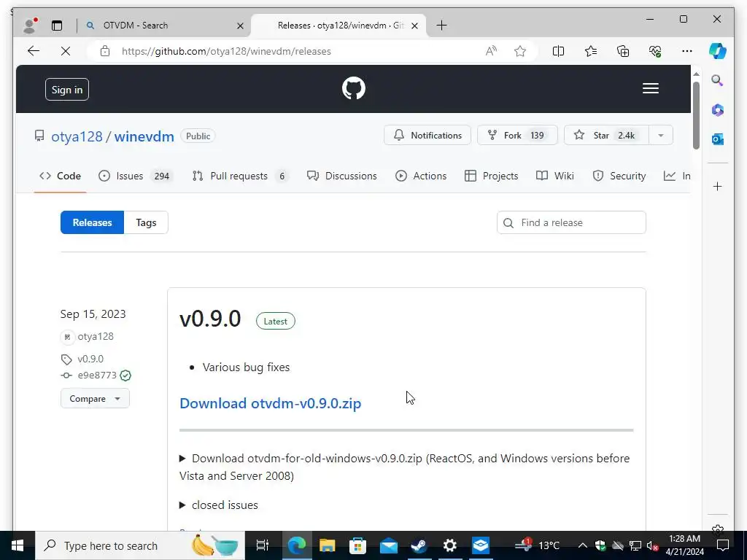The height and width of the screenshot is (560, 747).
Task: Open the Issues tab
Action: (x=135, y=176)
